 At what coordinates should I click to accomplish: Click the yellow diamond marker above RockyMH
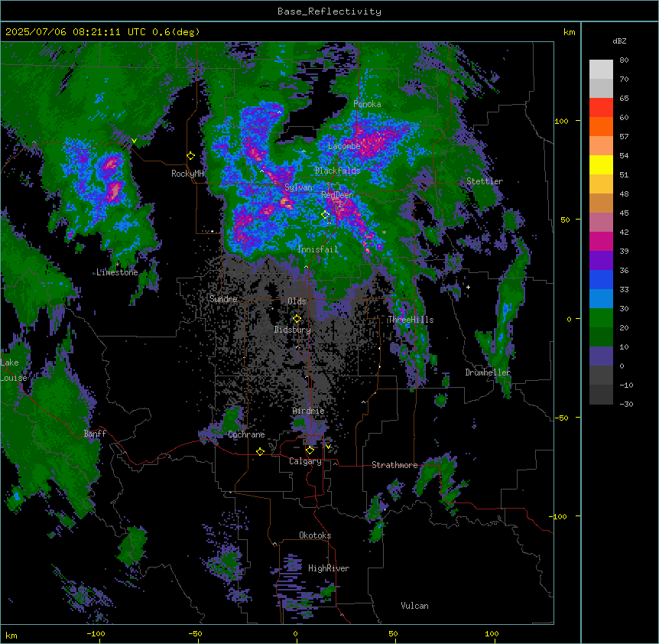[x=191, y=156]
